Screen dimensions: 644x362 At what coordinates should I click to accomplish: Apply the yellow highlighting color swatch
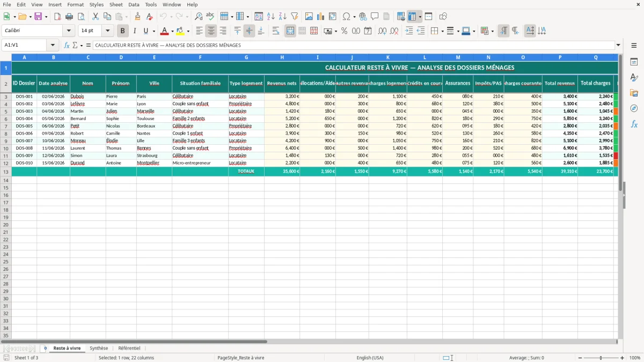coord(180,31)
